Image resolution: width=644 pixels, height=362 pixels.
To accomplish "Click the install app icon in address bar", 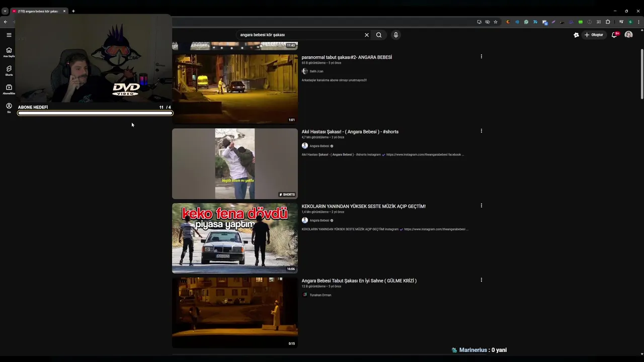I will [x=479, y=22].
